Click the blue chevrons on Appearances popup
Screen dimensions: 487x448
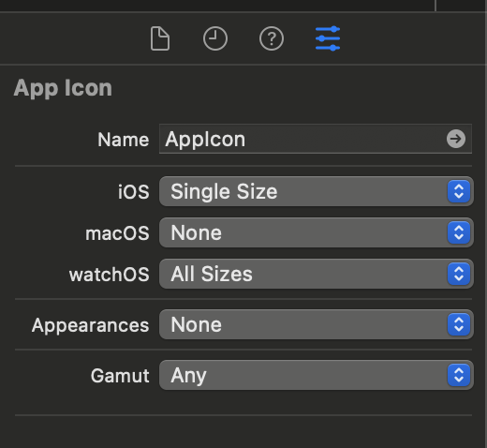point(459,324)
